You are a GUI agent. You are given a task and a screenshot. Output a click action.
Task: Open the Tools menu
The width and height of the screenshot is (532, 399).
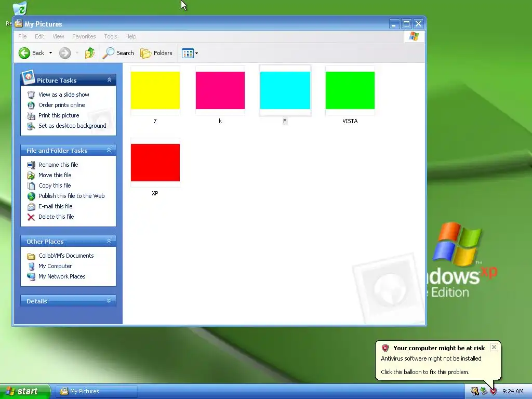(x=111, y=36)
